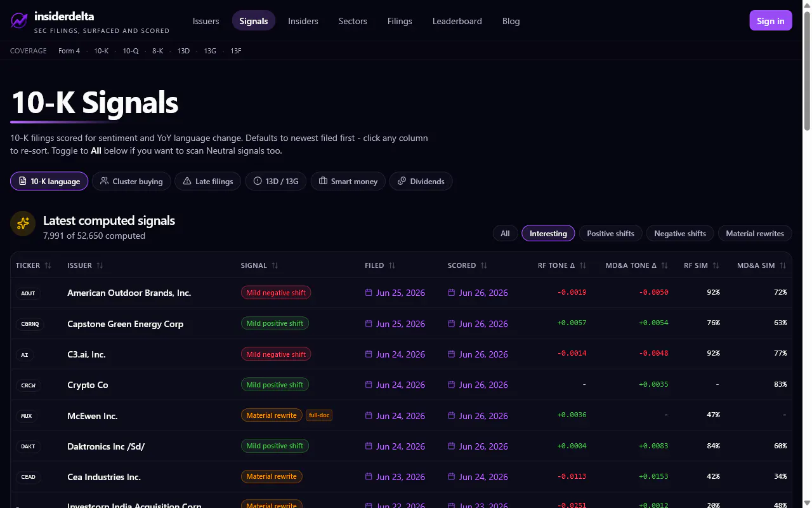Open the C3.ai, Inc. issuer row
This screenshot has width=812, height=508.
point(86,354)
